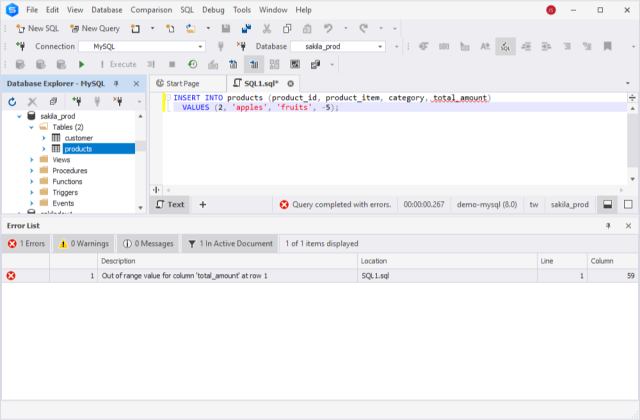The image size is (640, 420).
Task: Click the In Active Document filter button
Action: pos(229,243)
